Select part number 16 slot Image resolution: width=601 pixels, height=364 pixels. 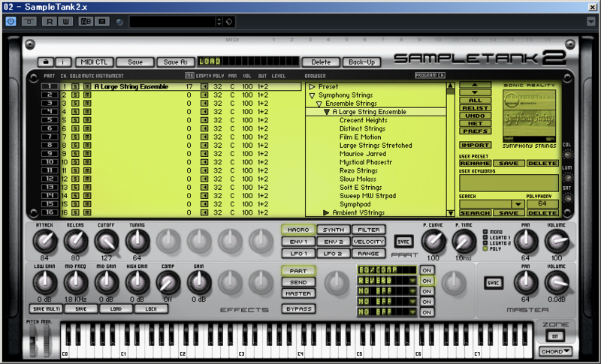50,212
